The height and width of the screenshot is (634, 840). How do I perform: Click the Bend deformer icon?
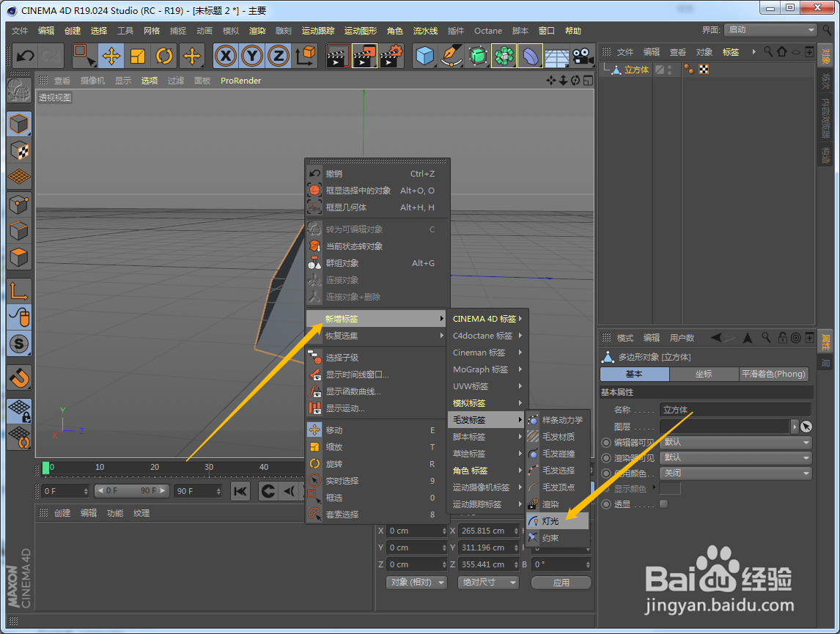click(531, 56)
